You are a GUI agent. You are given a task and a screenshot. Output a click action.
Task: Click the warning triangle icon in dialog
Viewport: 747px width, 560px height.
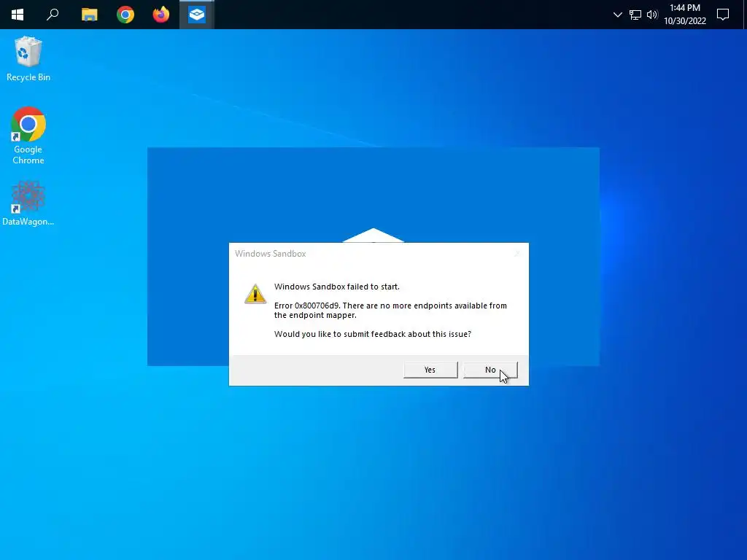tap(255, 294)
